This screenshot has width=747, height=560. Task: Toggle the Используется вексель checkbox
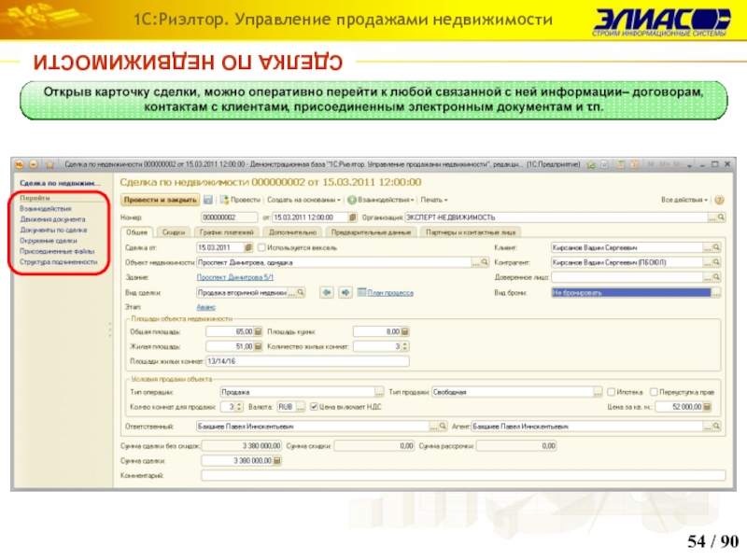(x=261, y=247)
